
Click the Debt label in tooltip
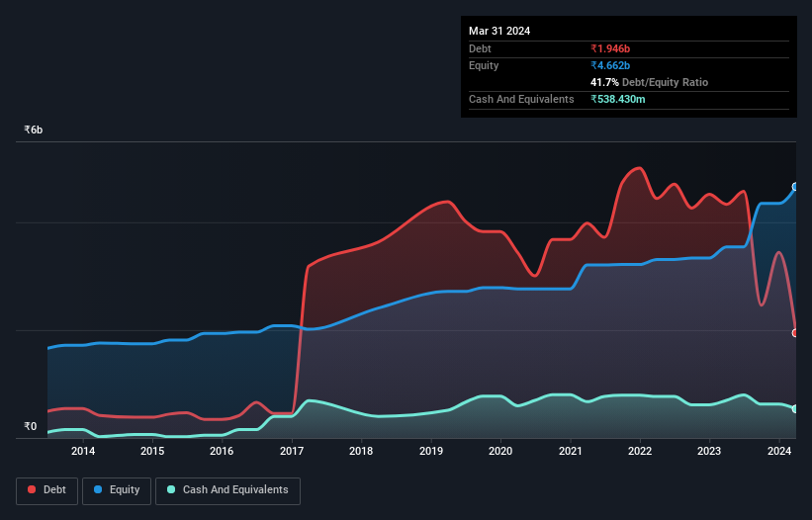click(480, 48)
